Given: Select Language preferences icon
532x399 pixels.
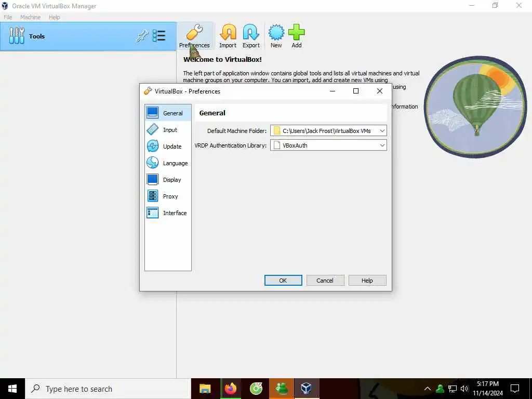Looking at the screenshot, I should pos(152,163).
